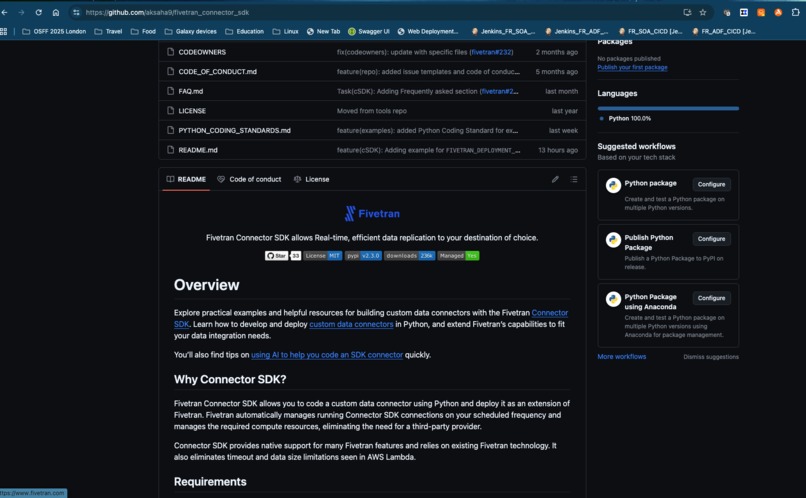Expand the Education bookmark folder

pyautogui.click(x=244, y=31)
